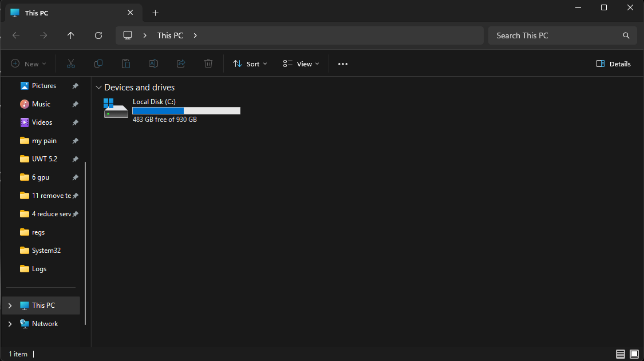Image resolution: width=644 pixels, height=361 pixels.
Task: Open the View dropdown menu
Action: point(301,64)
